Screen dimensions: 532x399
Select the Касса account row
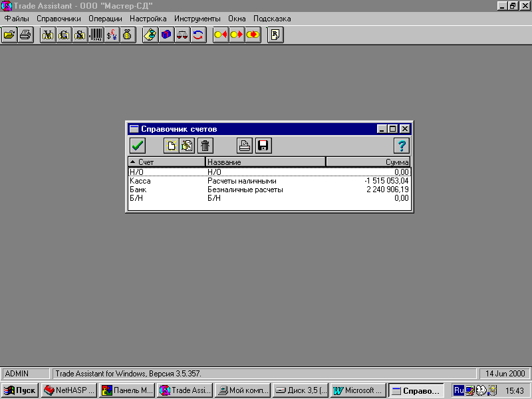pyautogui.click(x=269, y=181)
